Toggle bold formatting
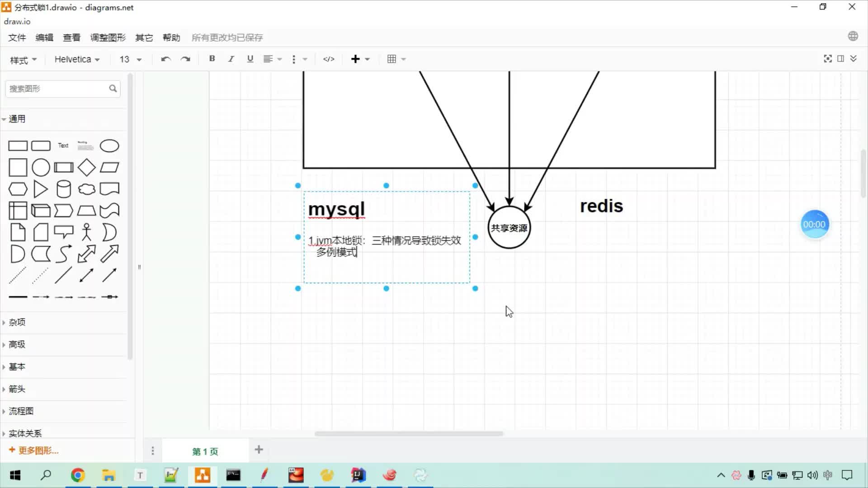868x488 pixels. click(212, 59)
